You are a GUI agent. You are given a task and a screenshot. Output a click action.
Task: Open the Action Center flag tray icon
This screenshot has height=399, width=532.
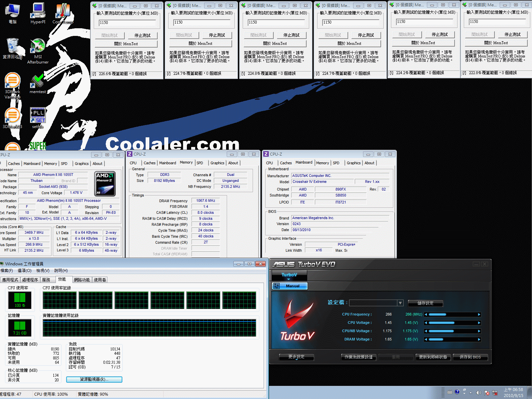point(487,393)
